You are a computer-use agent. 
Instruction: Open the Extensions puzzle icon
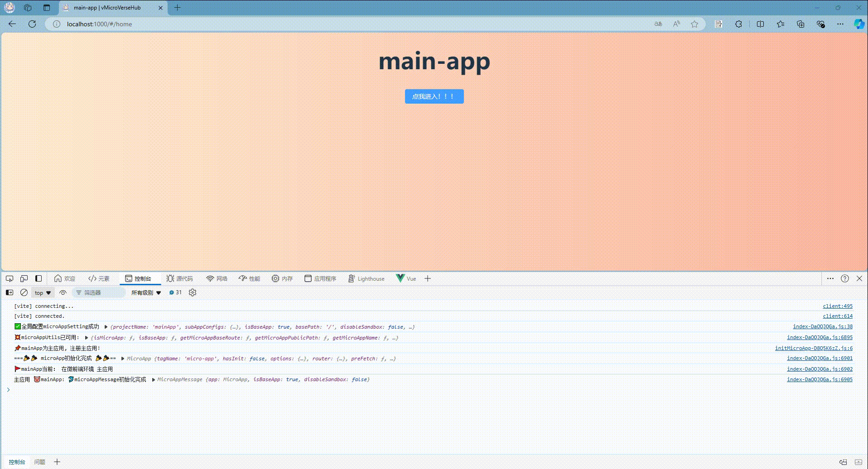coord(738,24)
